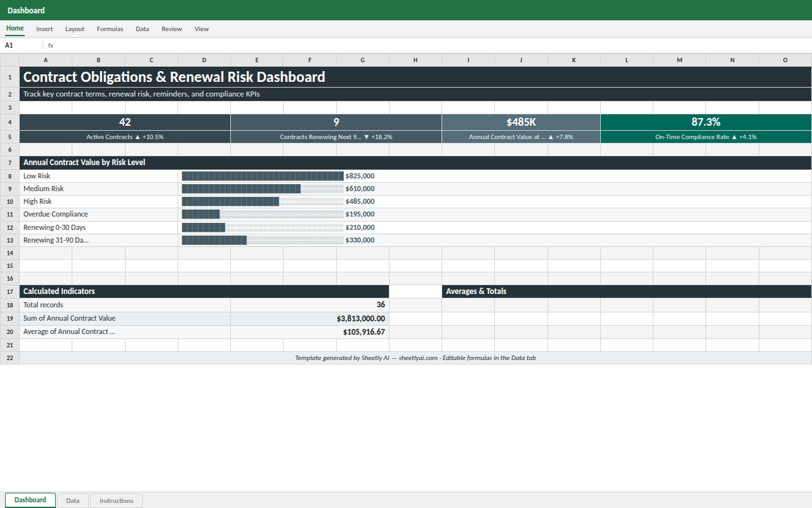Image resolution: width=812 pixels, height=508 pixels.
Task: Open the Home ribbon tab
Action: (x=15, y=29)
